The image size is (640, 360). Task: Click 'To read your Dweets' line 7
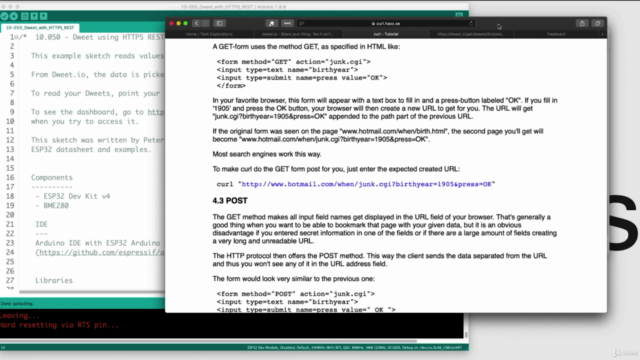pos(96,93)
